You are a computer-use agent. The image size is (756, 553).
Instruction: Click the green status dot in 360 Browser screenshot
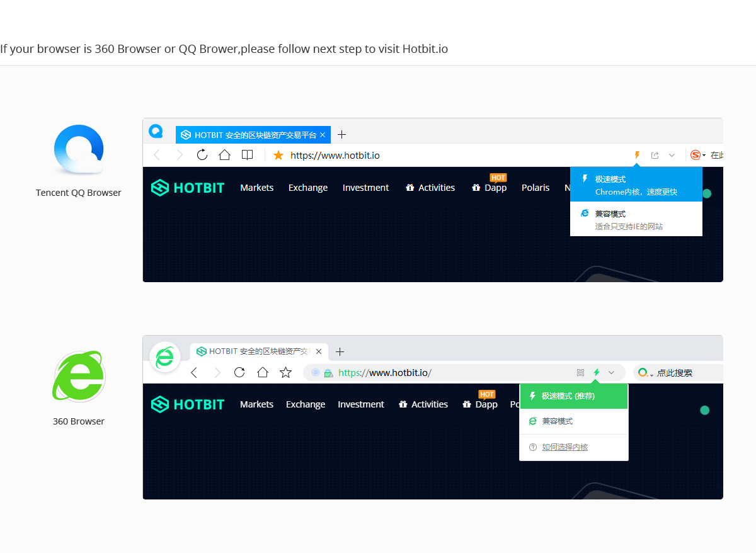tap(705, 410)
